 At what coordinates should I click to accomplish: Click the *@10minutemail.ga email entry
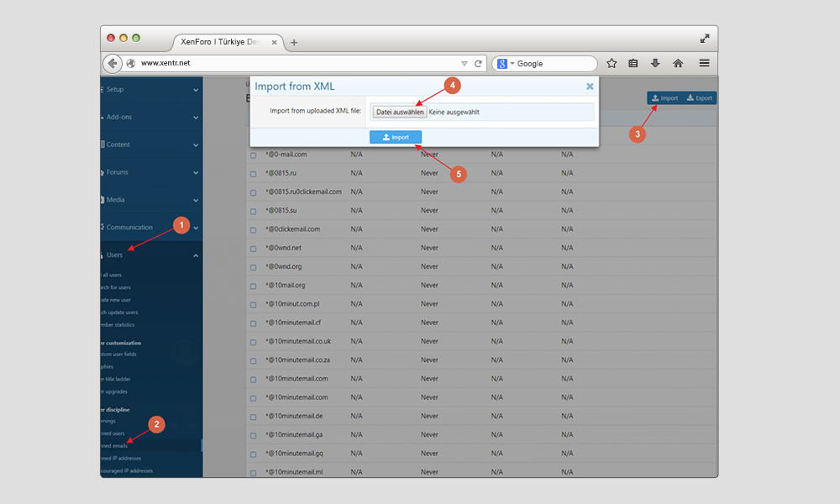294,434
